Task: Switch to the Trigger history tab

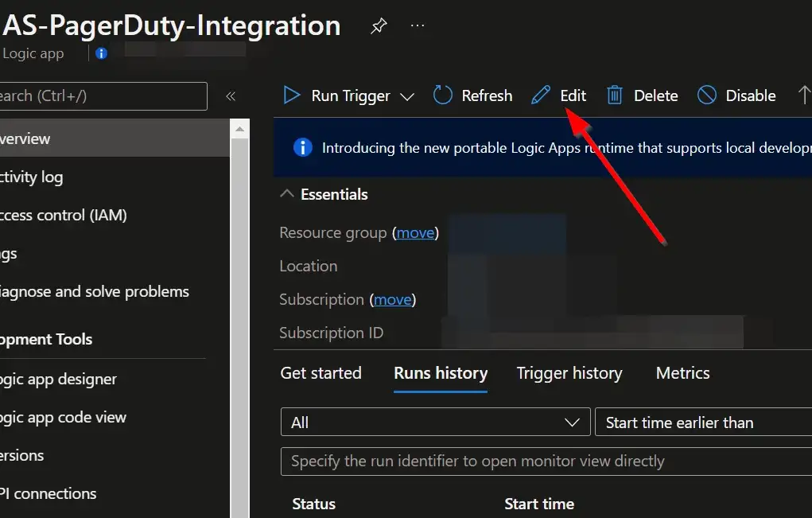Action: [x=569, y=373]
